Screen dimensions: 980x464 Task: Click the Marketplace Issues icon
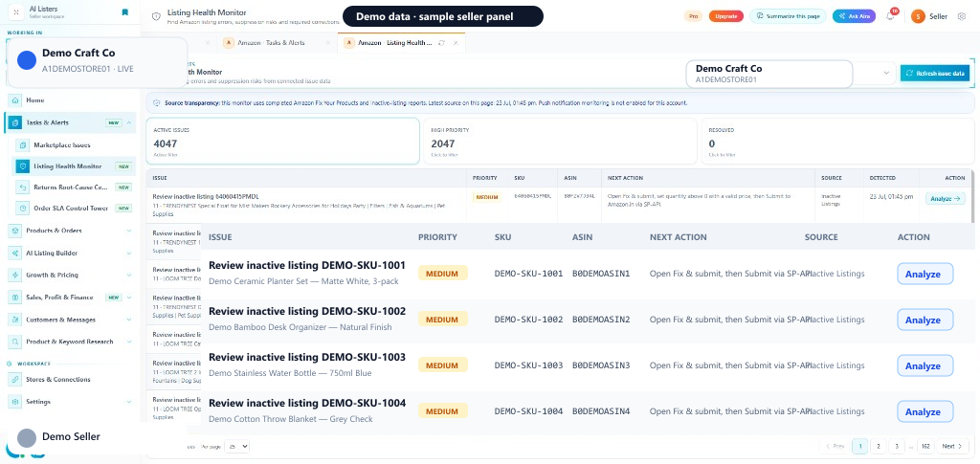click(23, 144)
